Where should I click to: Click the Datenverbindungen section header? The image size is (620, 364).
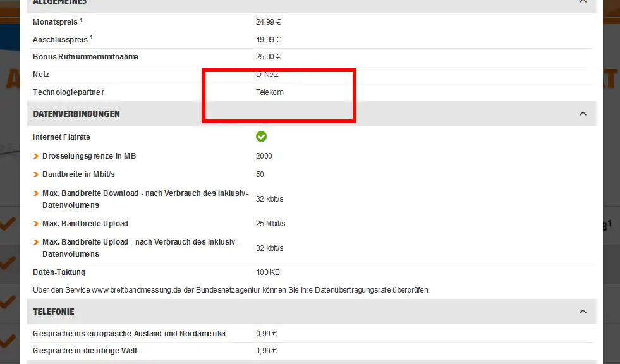76,114
